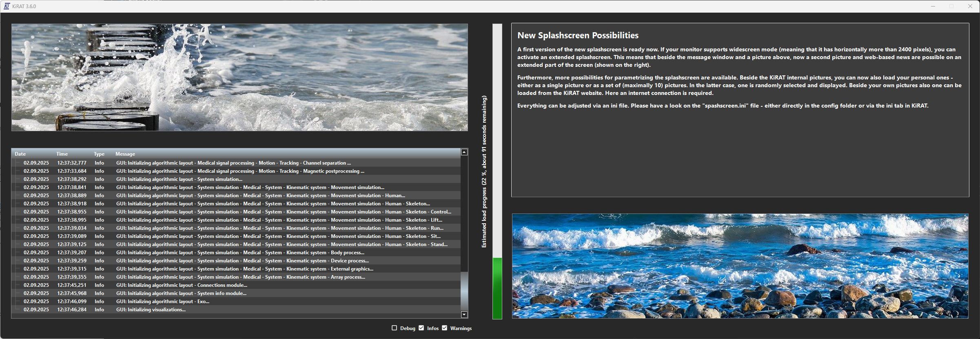Disable the Warnings checkbox
Viewport: 980px width, 339px height.
(x=445, y=328)
